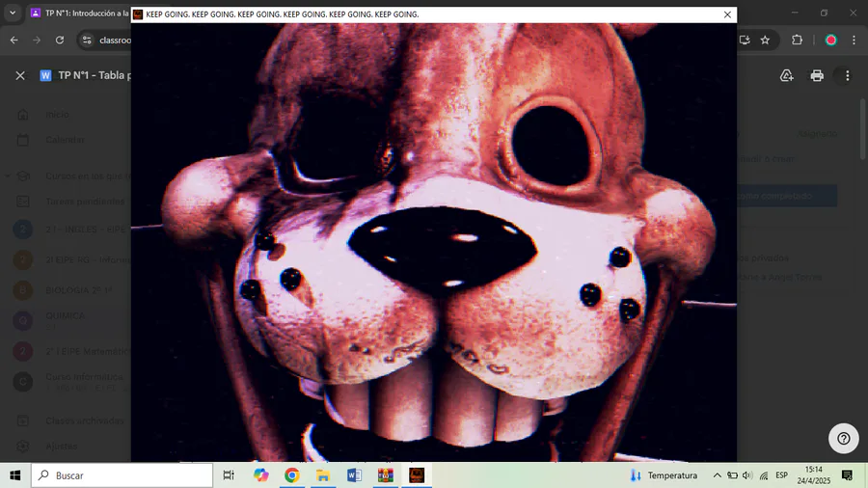Screen dimensions: 868x488
Task: Open the Temperatura weather widget
Action: tap(665, 475)
